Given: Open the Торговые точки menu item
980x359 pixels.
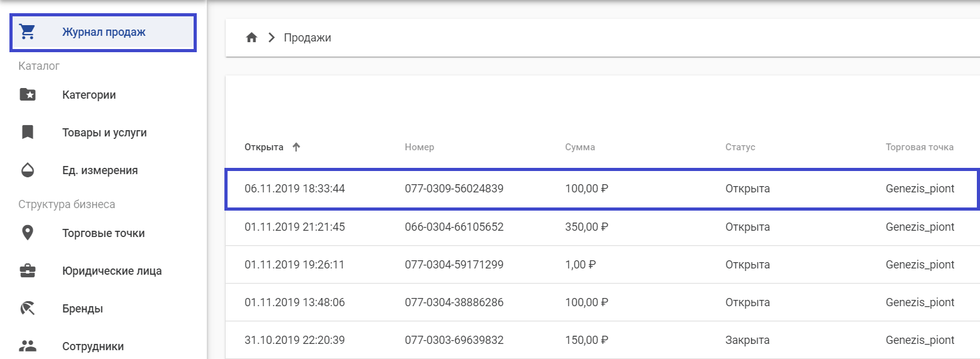Looking at the screenshot, I should click(x=103, y=233).
